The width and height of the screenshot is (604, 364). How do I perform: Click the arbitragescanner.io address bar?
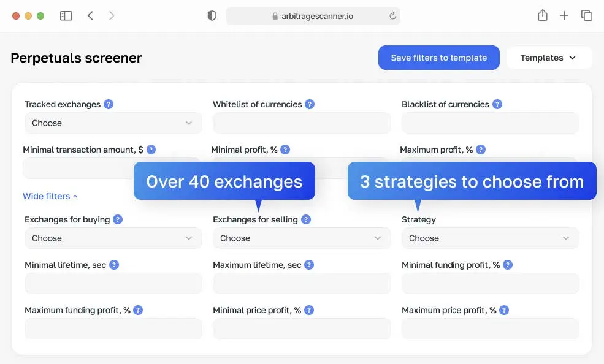313,16
